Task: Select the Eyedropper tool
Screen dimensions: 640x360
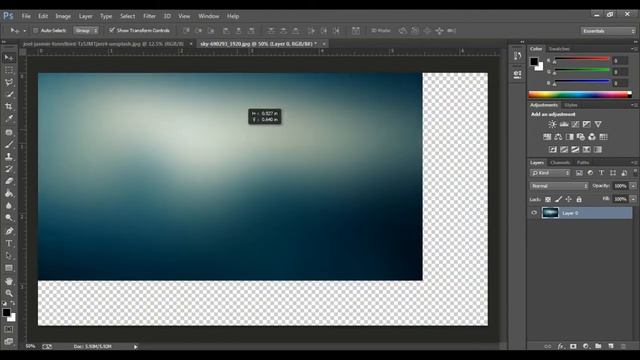Action: coord(9,119)
